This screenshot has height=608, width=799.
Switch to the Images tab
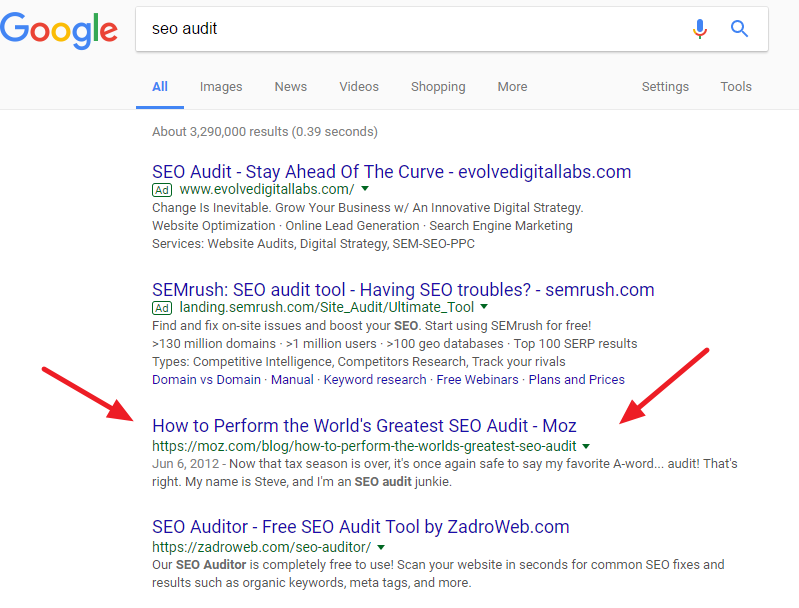221,87
